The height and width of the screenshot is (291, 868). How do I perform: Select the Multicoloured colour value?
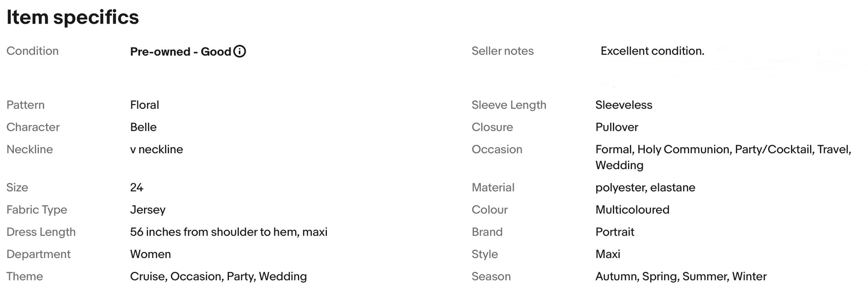tap(632, 210)
